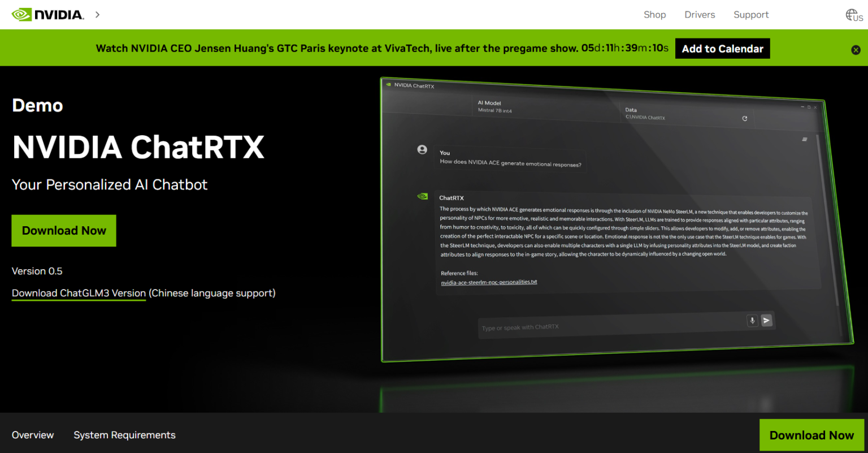Click the green Download Now button
Viewport: 868px width, 453px height.
point(63,230)
